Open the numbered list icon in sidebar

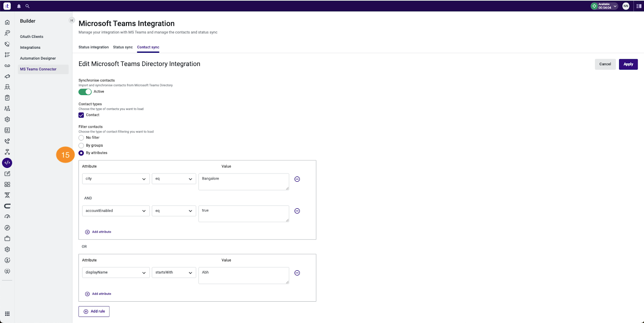[7, 55]
